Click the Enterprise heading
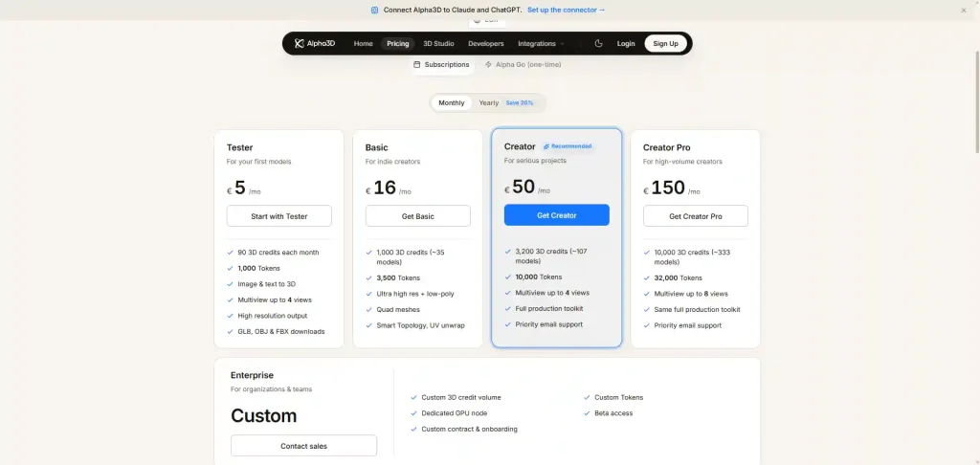The width and height of the screenshot is (980, 465). [x=252, y=375]
